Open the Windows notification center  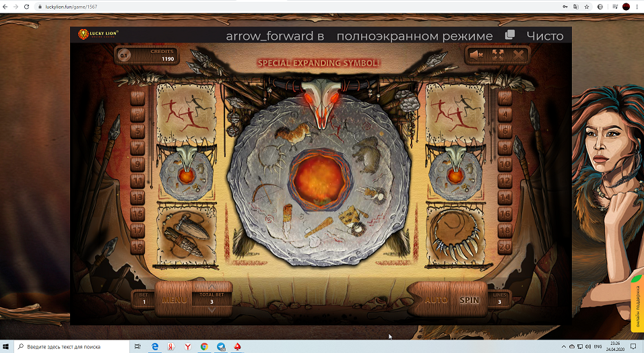click(x=633, y=347)
